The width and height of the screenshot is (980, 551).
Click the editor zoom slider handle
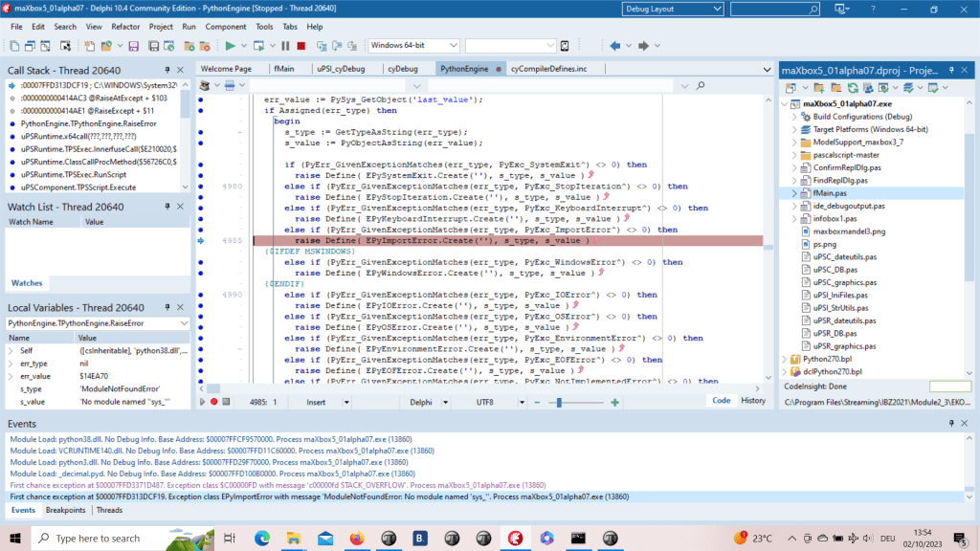pyautogui.click(x=560, y=402)
